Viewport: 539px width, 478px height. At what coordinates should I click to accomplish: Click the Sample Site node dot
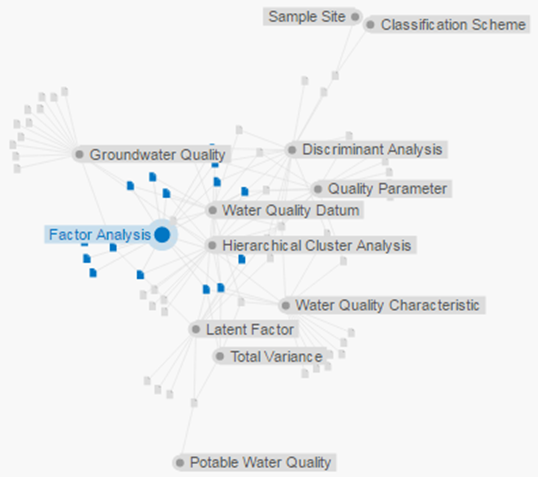(355, 16)
